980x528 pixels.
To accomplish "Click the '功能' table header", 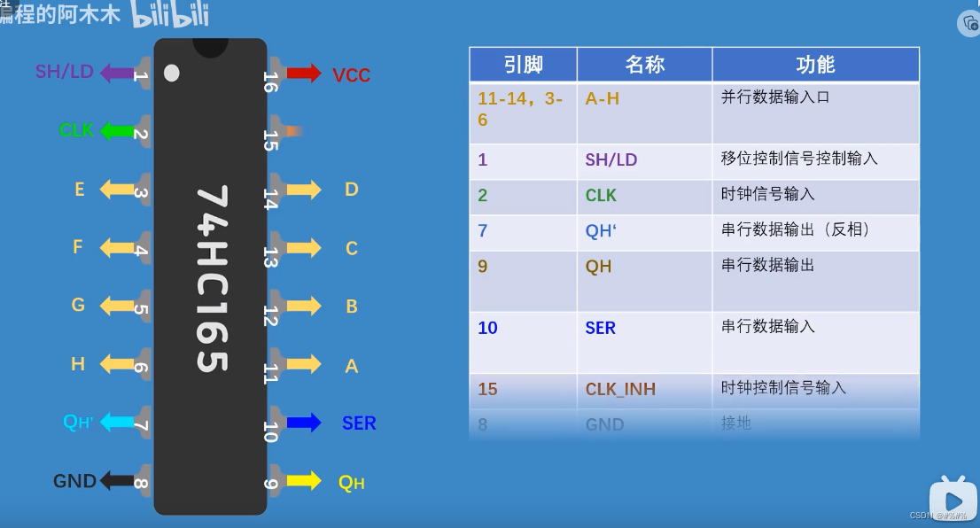I will 815,65.
